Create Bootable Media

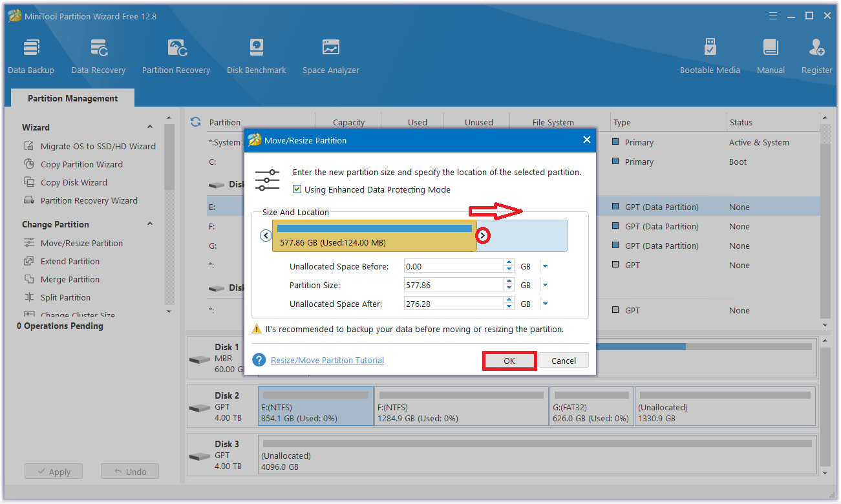pos(710,56)
